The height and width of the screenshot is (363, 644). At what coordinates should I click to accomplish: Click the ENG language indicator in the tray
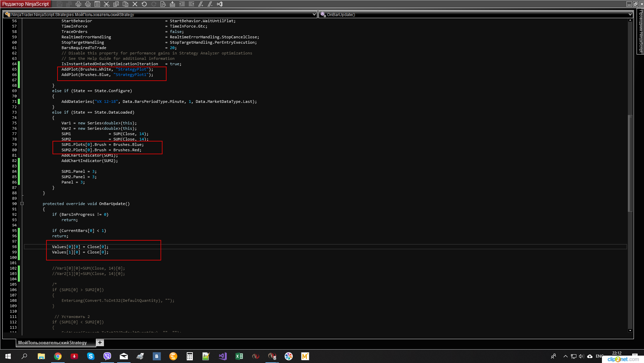600,356
